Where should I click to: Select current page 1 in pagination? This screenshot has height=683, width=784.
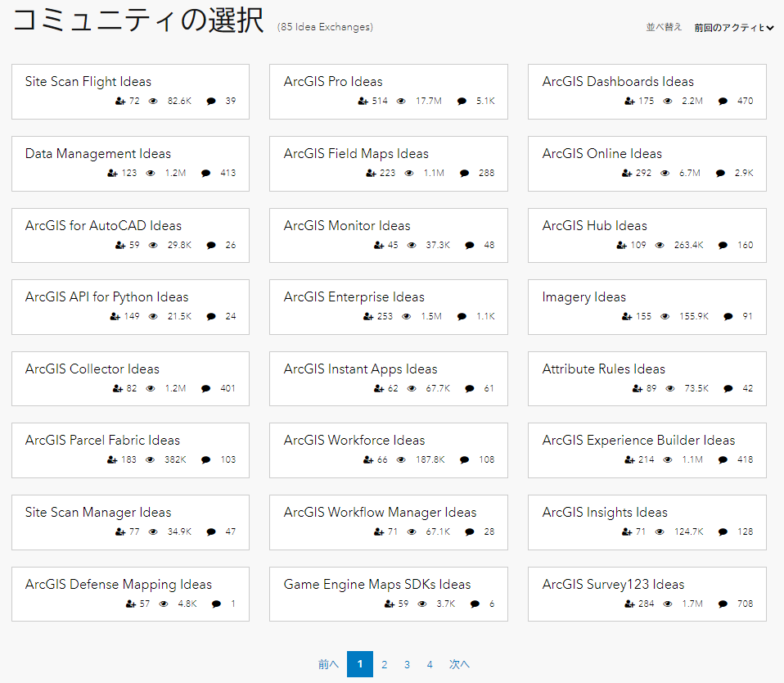[360, 664]
